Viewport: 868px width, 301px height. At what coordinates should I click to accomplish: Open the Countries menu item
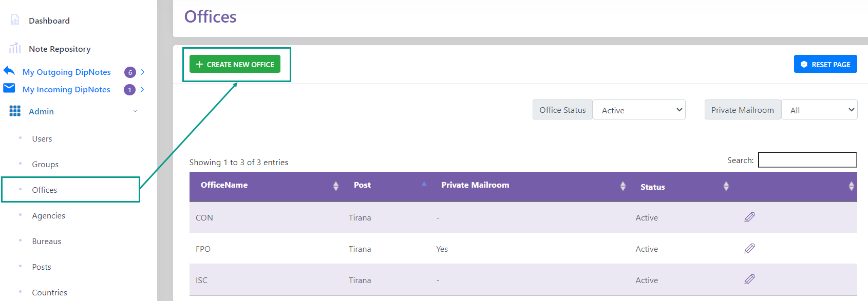tap(49, 292)
